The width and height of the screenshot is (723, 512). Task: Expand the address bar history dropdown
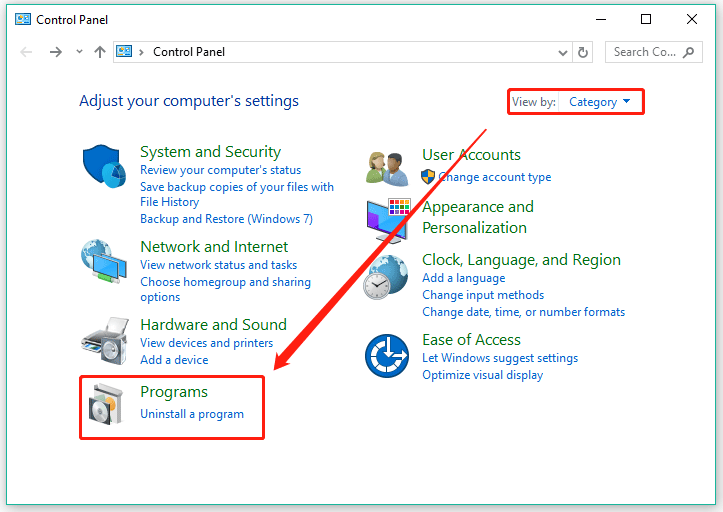[563, 53]
